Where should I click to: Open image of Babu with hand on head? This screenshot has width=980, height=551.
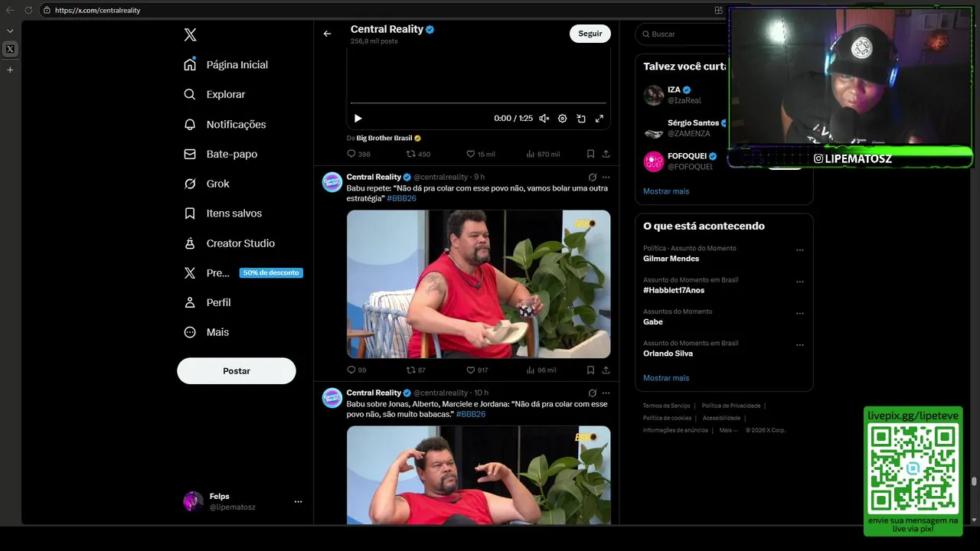[479, 475]
